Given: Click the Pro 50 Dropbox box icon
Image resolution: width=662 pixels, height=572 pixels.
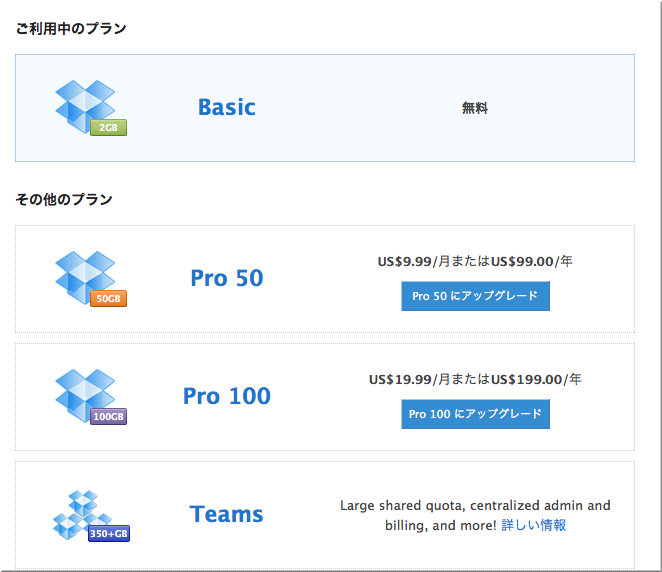Looking at the screenshot, I should click(x=85, y=277).
